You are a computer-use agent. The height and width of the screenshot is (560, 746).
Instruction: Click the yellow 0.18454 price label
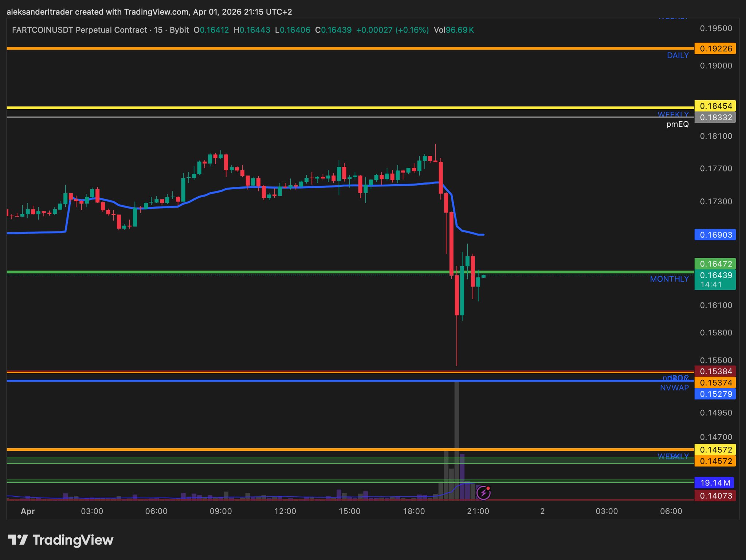tap(715, 106)
